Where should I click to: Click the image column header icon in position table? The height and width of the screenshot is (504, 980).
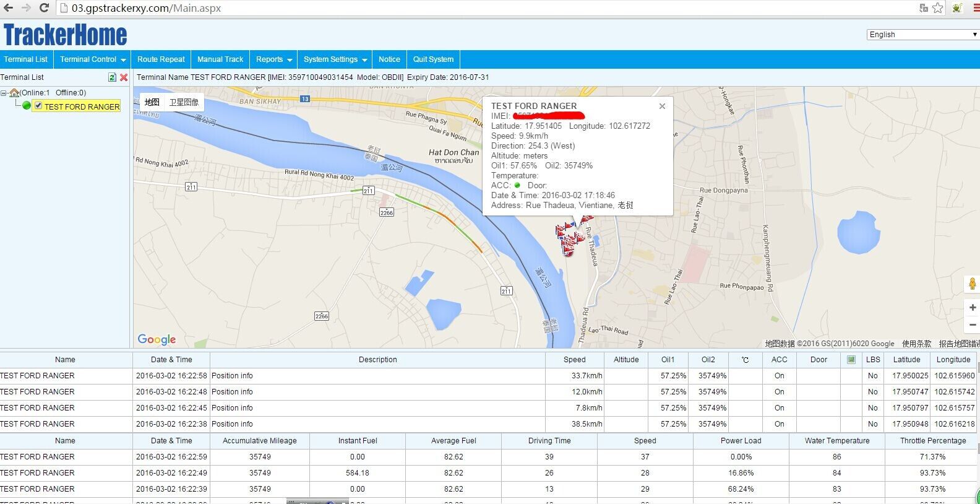(x=851, y=360)
